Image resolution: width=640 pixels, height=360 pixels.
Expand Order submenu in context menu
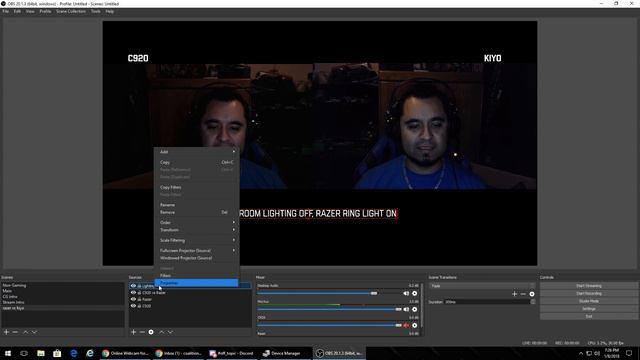click(196, 222)
